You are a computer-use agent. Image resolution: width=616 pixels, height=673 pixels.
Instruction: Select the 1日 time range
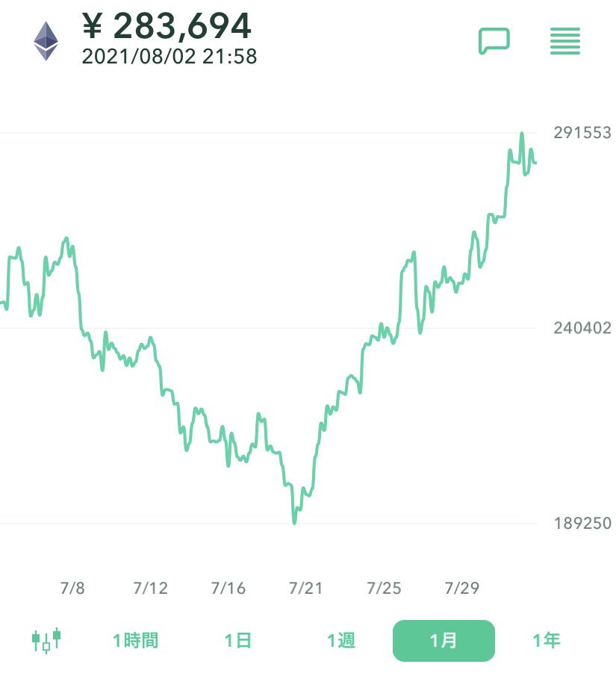click(238, 640)
